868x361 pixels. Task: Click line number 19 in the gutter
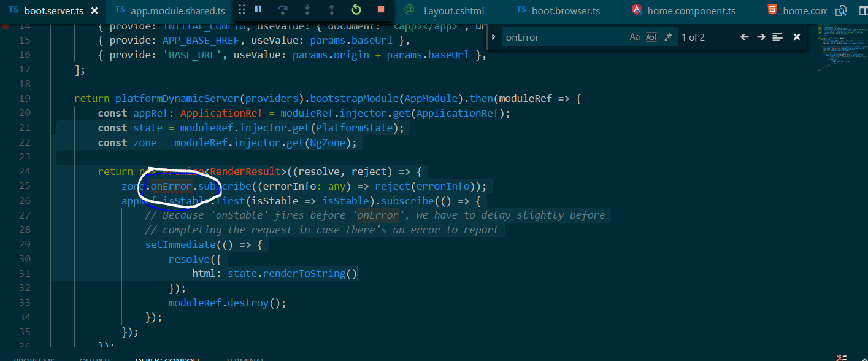(25, 98)
